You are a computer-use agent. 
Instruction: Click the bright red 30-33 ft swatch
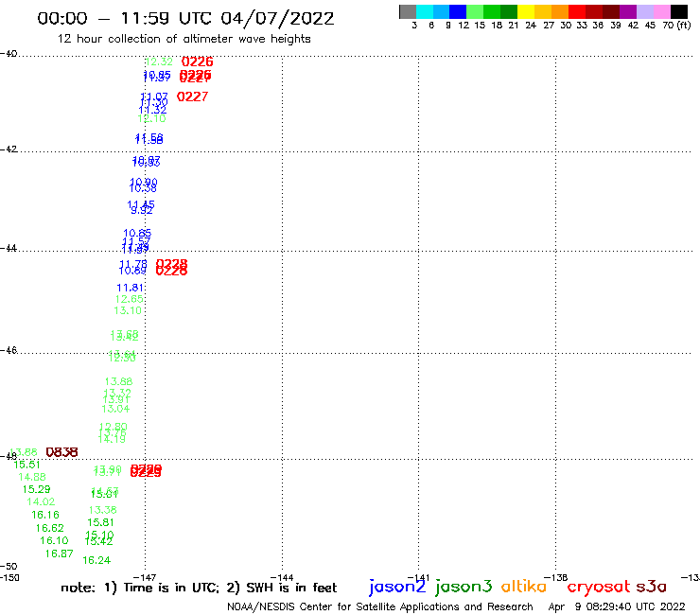point(577,11)
